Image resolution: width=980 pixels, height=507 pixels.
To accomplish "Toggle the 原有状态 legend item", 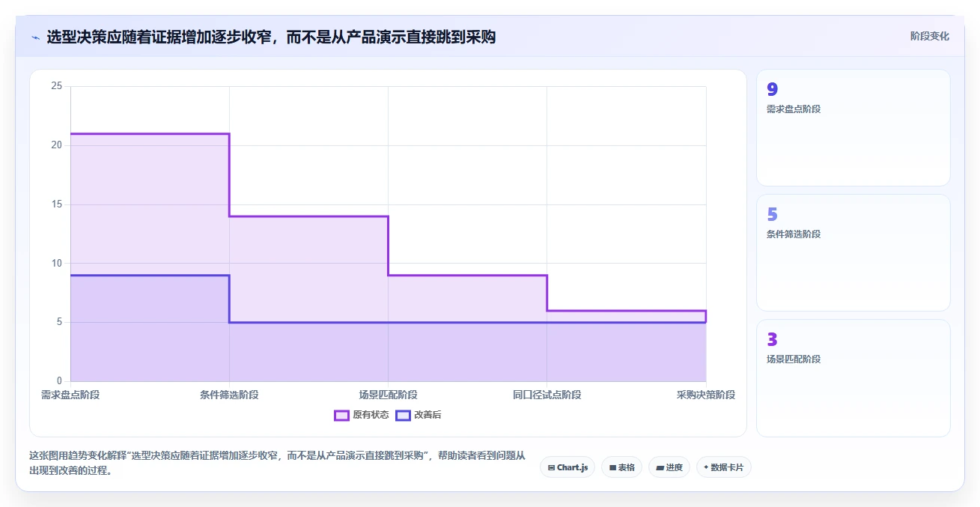I will click(x=361, y=415).
